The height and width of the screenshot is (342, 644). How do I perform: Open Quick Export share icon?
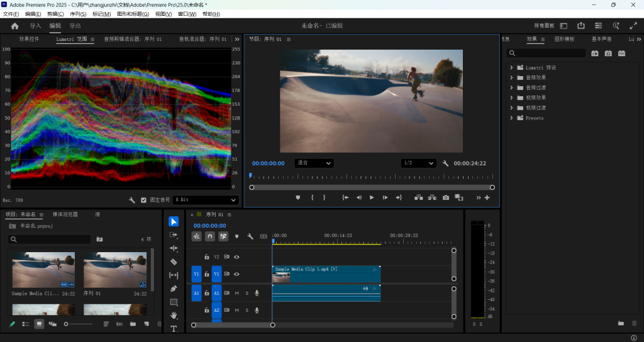coord(580,25)
